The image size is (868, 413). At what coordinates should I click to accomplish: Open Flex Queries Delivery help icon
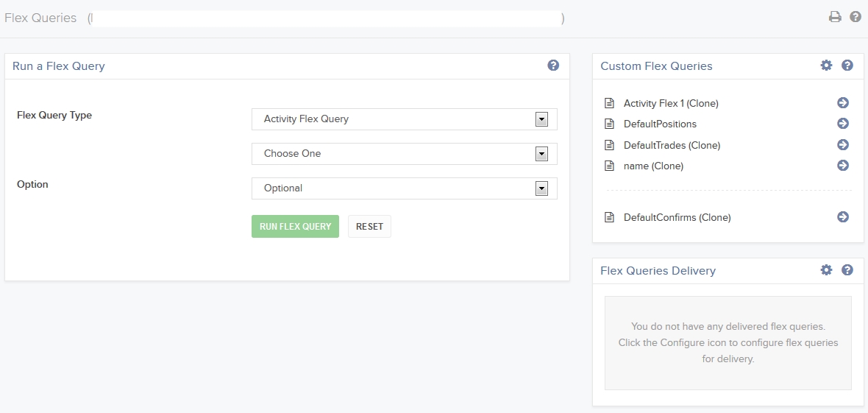point(847,270)
